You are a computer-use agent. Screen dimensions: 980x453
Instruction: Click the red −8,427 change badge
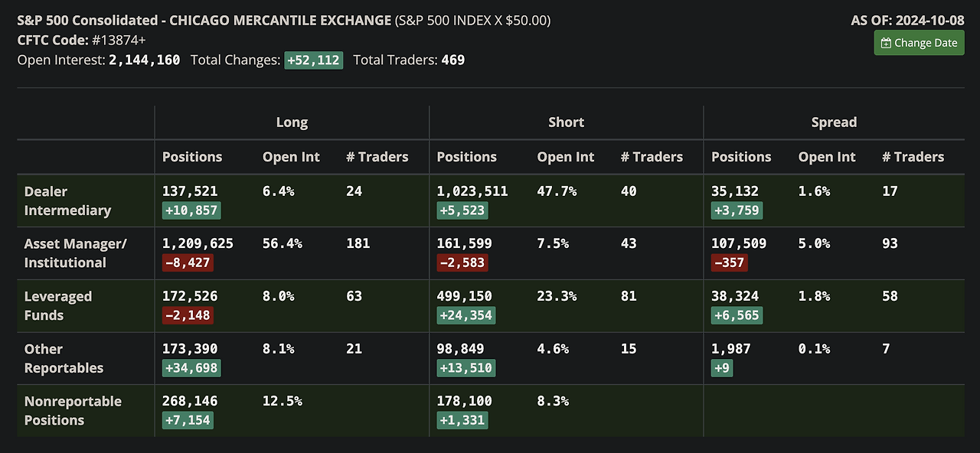(x=187, y=263)
